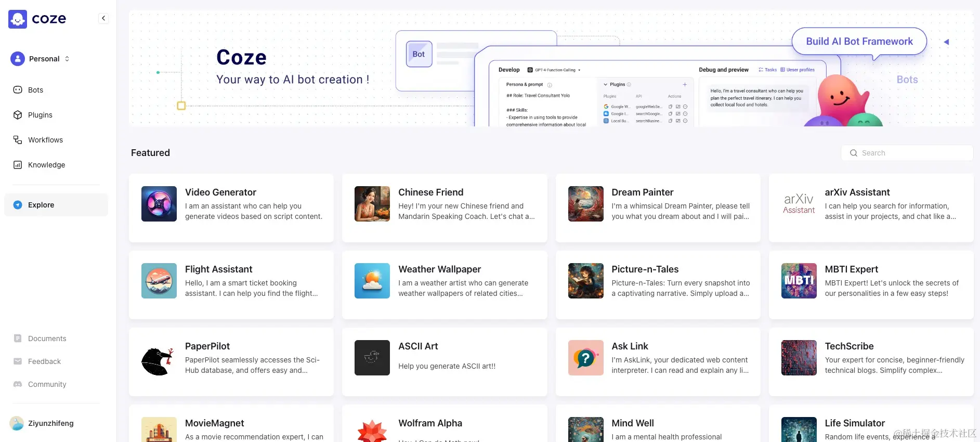This screenshot has width=980, height=442.
Task: Click the Community Discord icon
Action: click(x=18, y=384)
